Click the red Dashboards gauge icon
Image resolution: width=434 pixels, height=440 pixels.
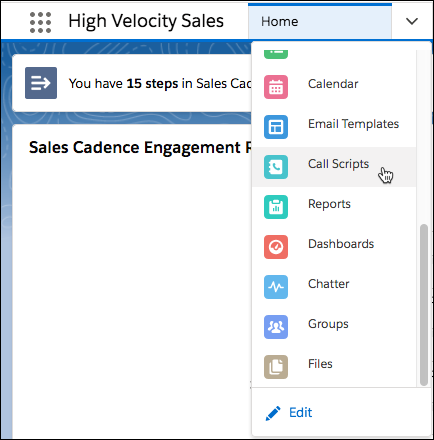pos(276,247)
